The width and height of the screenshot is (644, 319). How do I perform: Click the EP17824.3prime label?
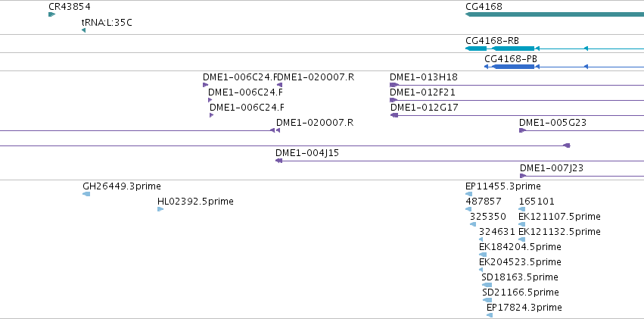click(x=524, y=308)
